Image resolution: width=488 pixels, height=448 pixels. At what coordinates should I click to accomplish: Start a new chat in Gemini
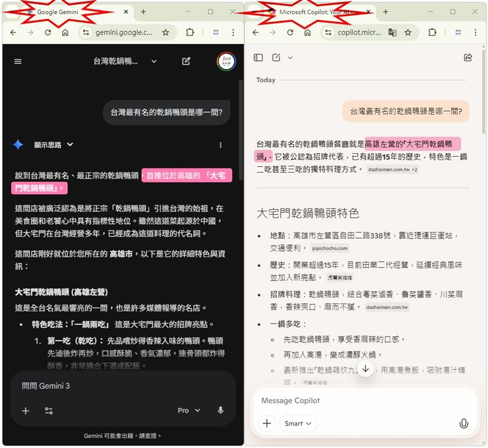pos(186,61)
